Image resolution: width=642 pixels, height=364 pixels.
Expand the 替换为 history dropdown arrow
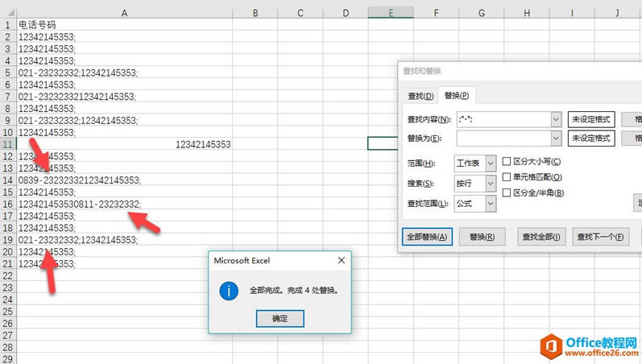(556, 139)
